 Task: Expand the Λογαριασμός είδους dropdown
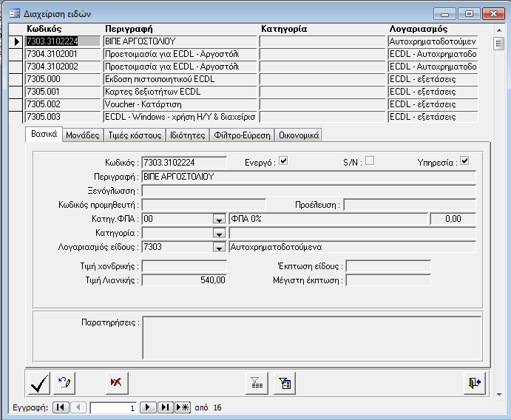219,247
